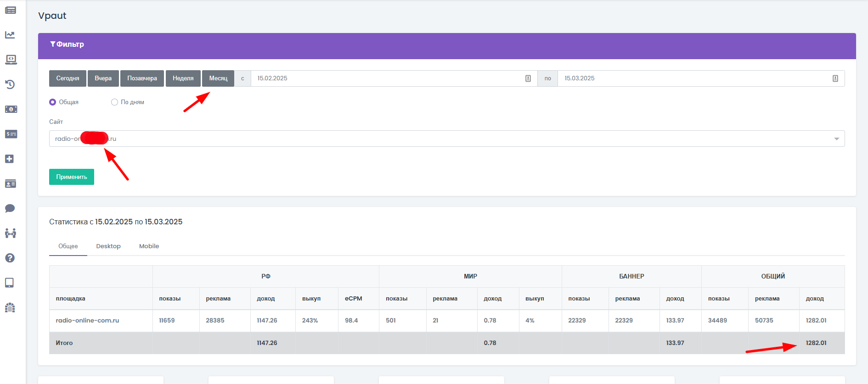868x384 pixels.
Task: Click the РФ выкуп value 243%
Action: [310, 320]
